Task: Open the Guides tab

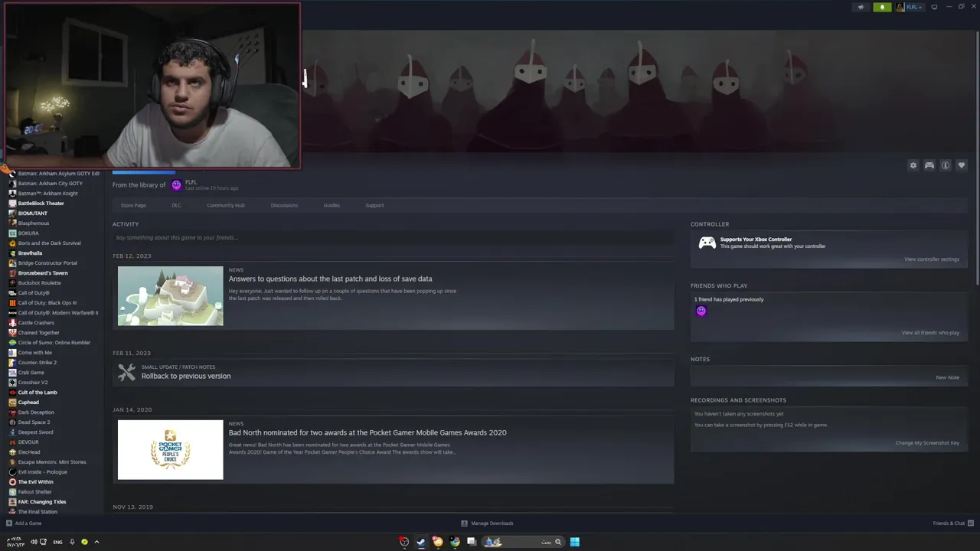Action: tap(332, 205)
